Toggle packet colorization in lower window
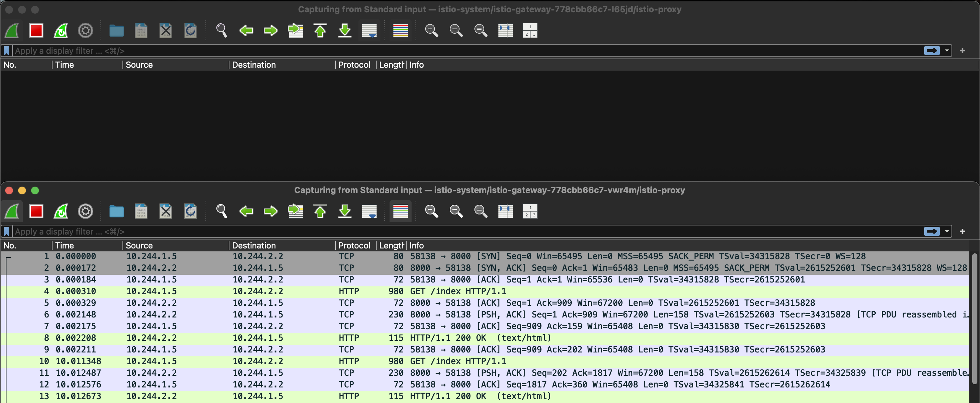 [x=400, y=212]
